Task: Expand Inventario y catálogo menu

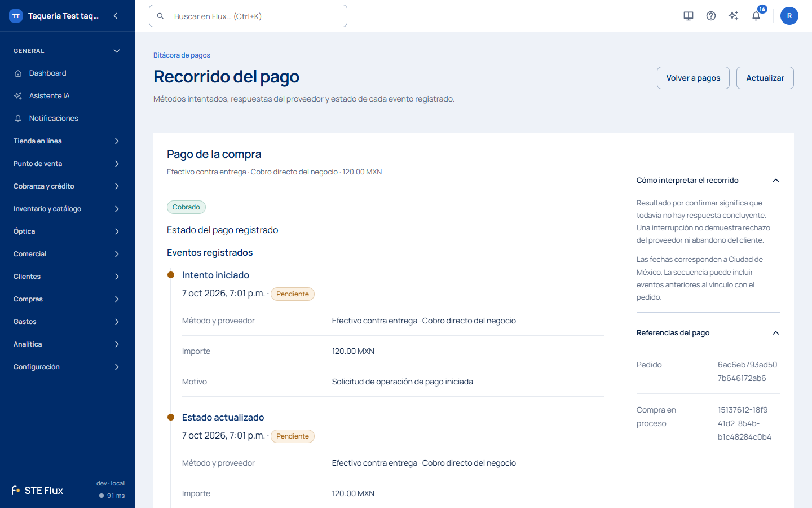Action: 68,209
